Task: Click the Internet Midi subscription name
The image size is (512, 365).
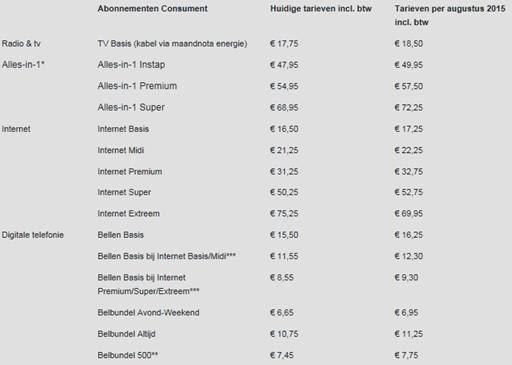Action: [121, 150]
